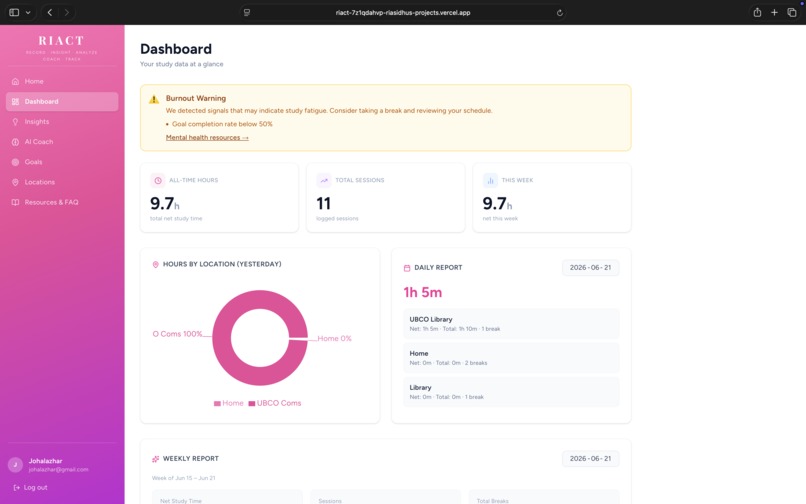Click the Total Sessions value 11
Image resolution: width=806 pixels, height=504 pixels.
point(323,204)
